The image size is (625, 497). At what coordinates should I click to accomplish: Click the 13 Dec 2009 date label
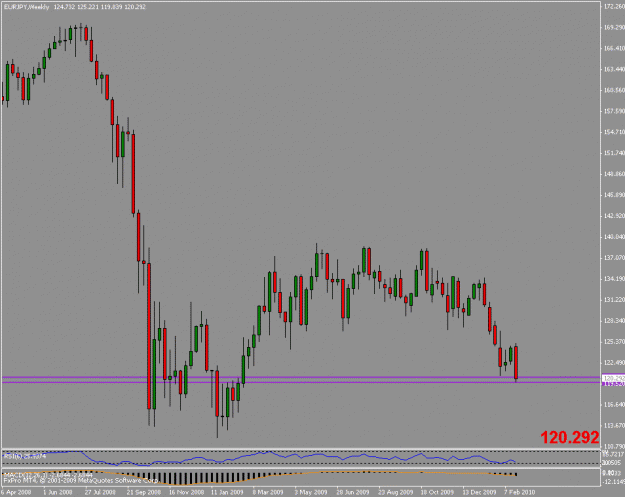coord(480,492)
